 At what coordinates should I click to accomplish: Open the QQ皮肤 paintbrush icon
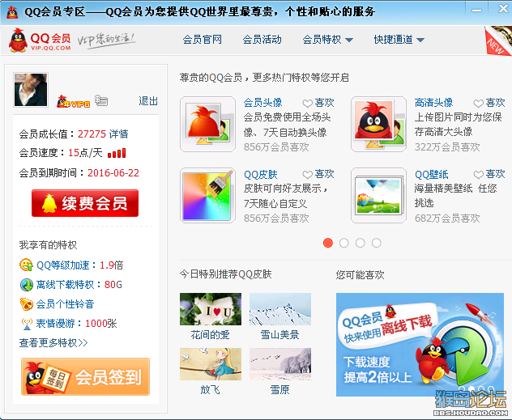(x=207, y=196)
